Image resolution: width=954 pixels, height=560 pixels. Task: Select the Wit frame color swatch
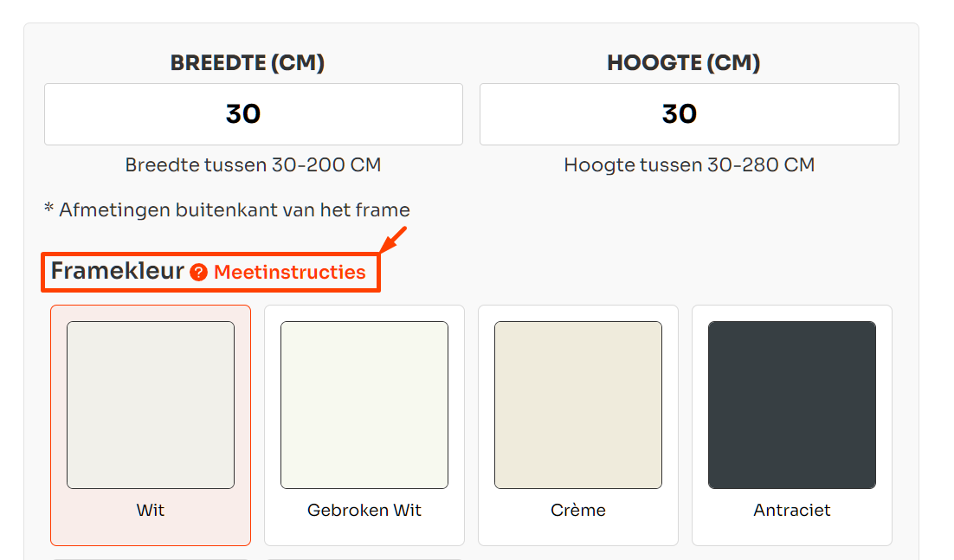(x=151, y=405)
